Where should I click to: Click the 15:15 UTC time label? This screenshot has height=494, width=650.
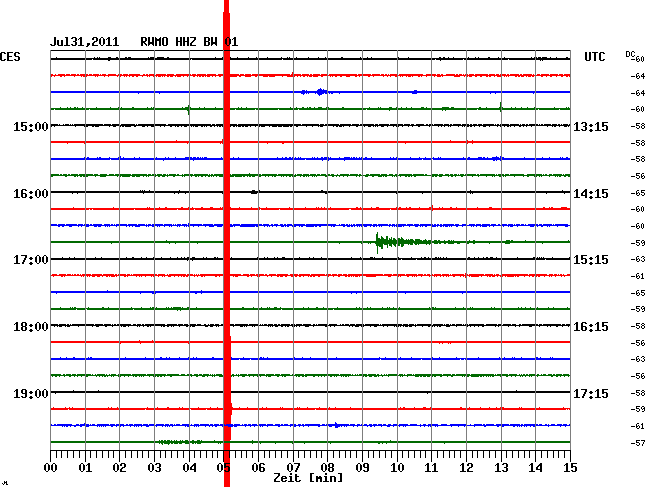[591, 260]
